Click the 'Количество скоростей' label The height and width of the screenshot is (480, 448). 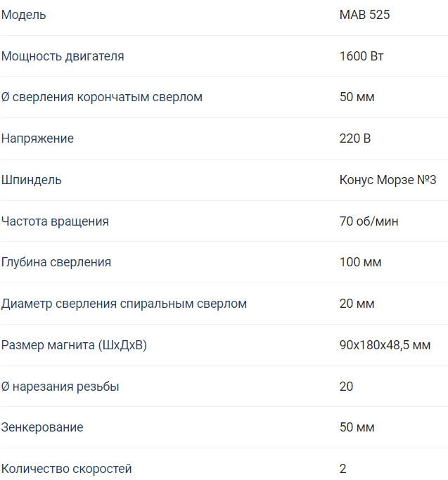(x=66, y=469)
